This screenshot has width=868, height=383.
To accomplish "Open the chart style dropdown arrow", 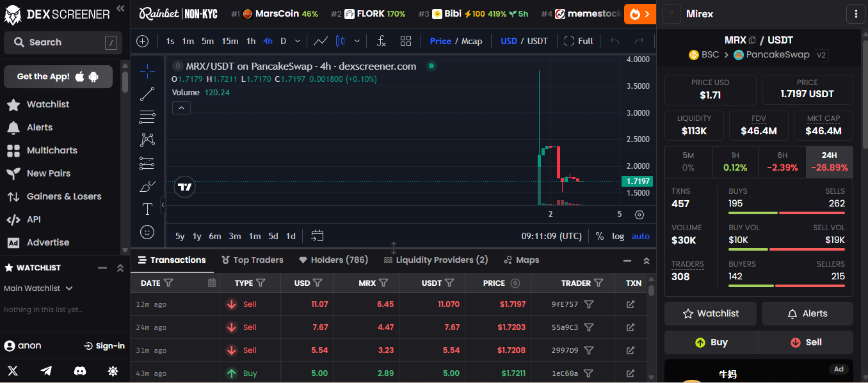I will (x=357, y=41).
